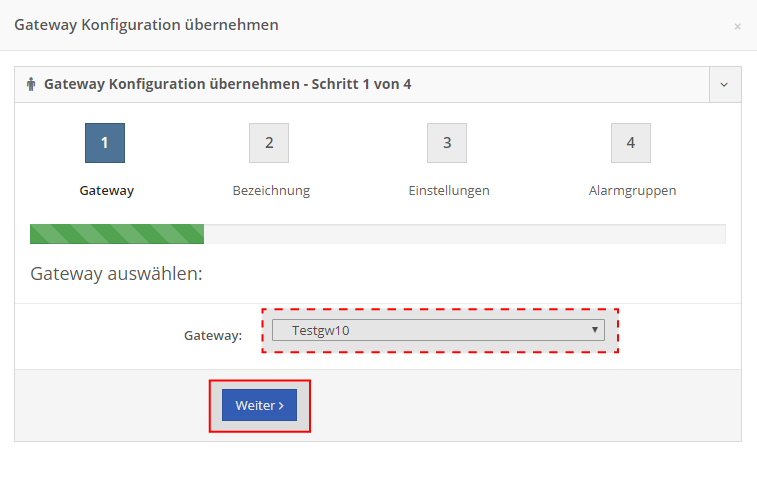The width and height of the screenshot is (757, 481).
Task: Open the Gateway step label
Action: 107,191
